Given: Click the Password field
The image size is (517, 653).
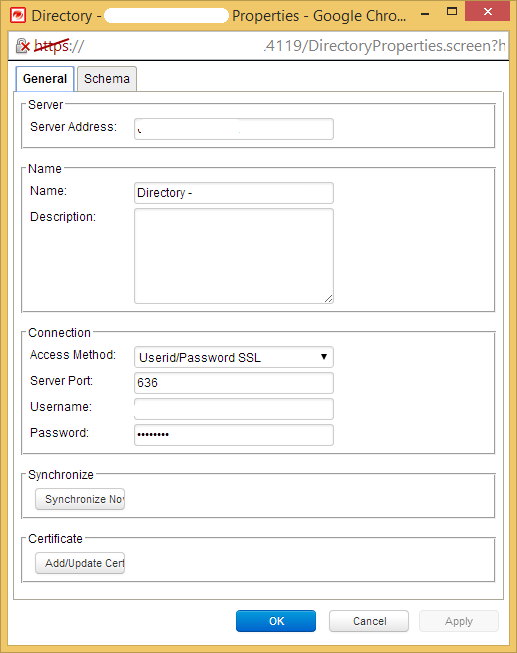Looking at the screenshot, I should click(x=234, y=435).
